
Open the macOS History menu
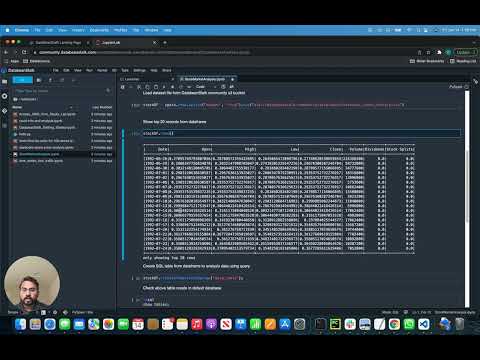(78, 30)
